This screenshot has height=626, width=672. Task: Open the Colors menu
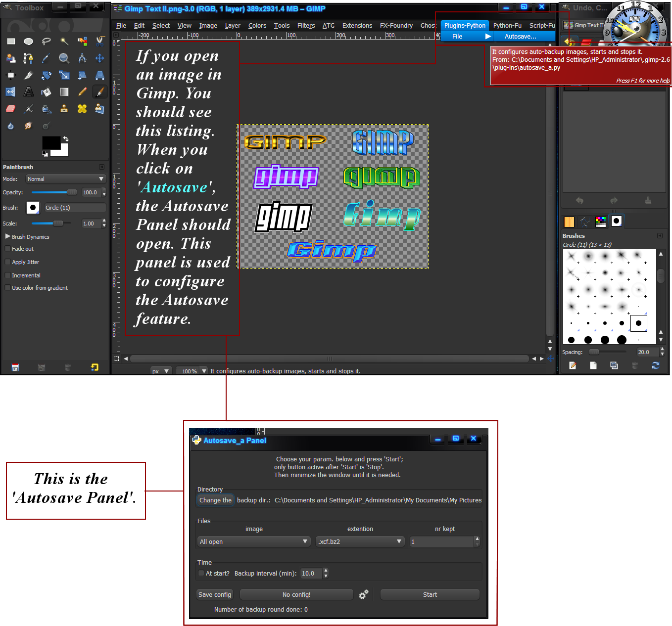click(257, 26)
